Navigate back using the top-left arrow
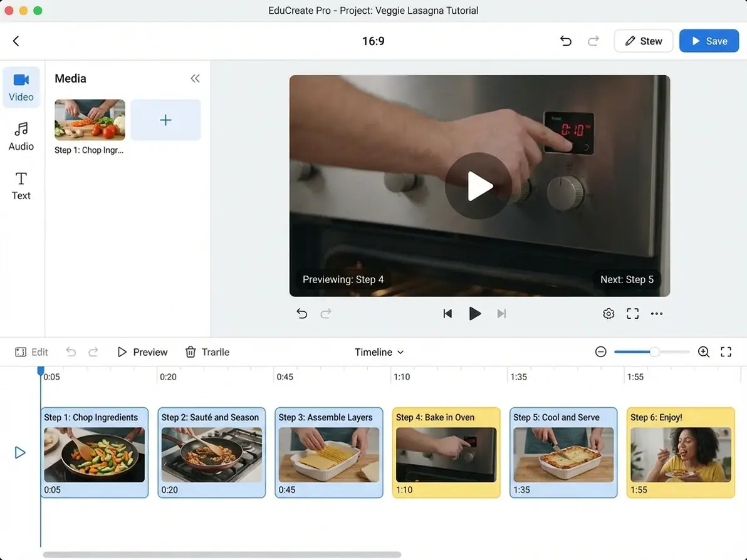 (x=15, y=41)
